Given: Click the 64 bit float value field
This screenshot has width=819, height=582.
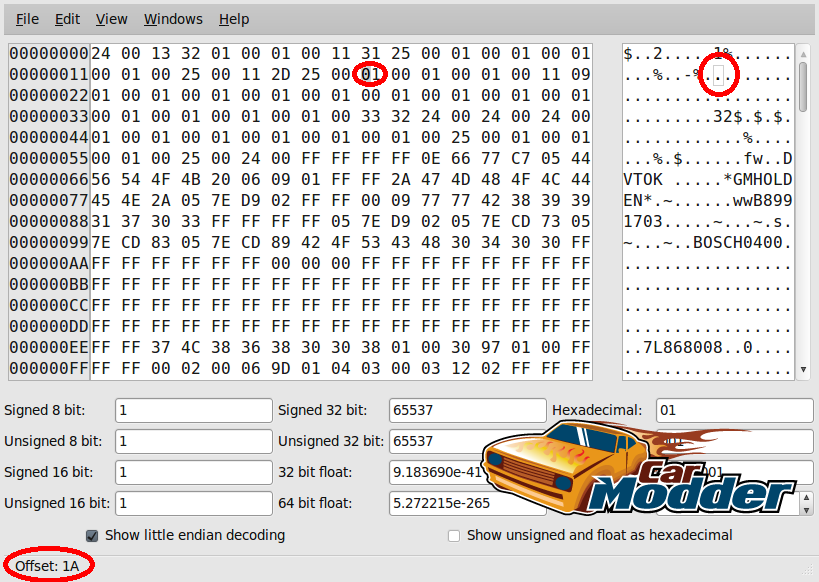Looking at the screenshot, I should (x=467, y=503).
